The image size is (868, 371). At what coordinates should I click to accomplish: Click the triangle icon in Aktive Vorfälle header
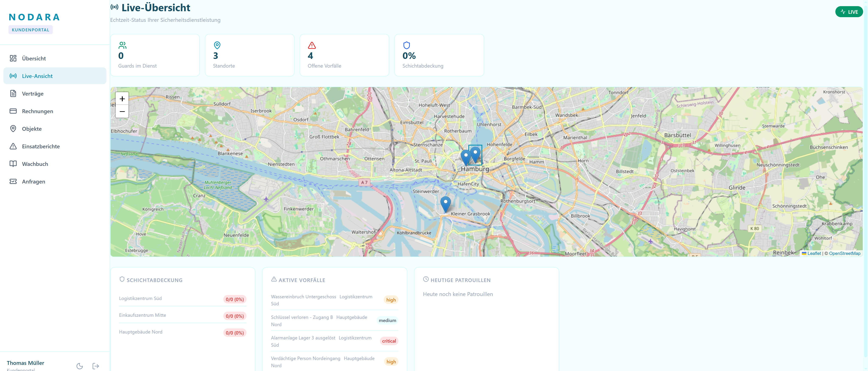274,279
